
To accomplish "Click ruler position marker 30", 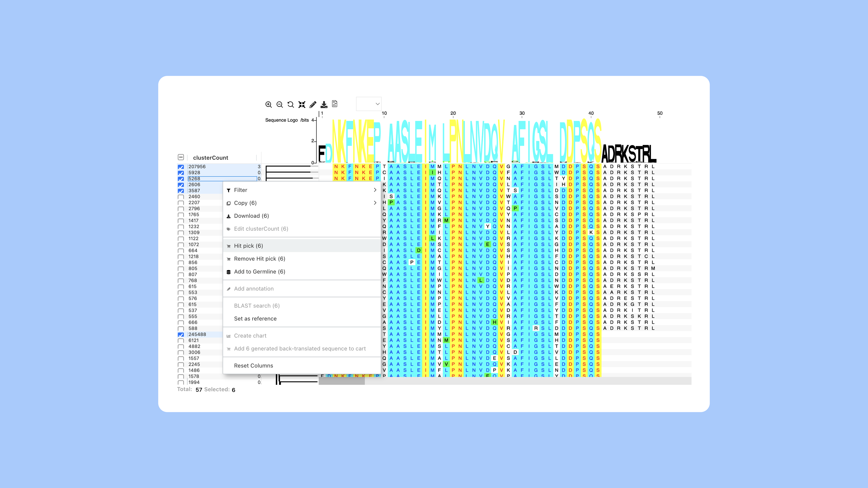I will (522, 113).
